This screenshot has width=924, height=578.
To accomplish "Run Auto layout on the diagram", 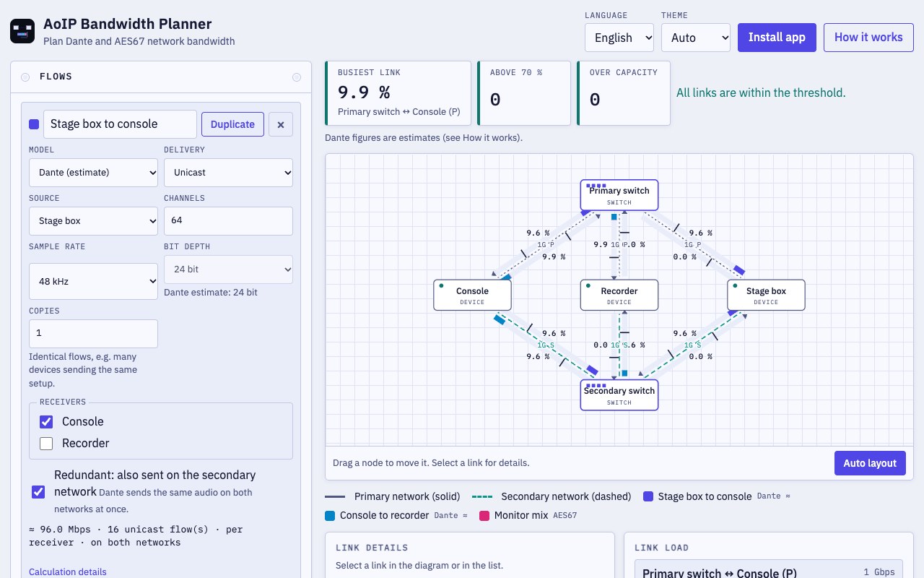I will point(870,463).
